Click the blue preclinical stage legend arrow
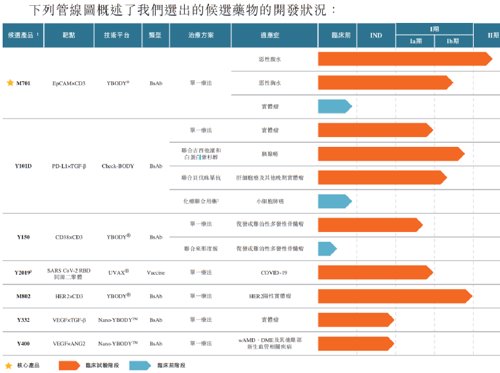Image resolution: width=500 pixels, height=373 pixels. pyautogui.click(x=140, y=365)
